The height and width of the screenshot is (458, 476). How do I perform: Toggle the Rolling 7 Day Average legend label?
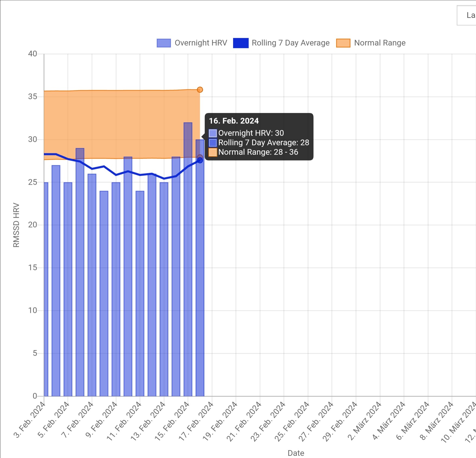[x=291, y=43]
